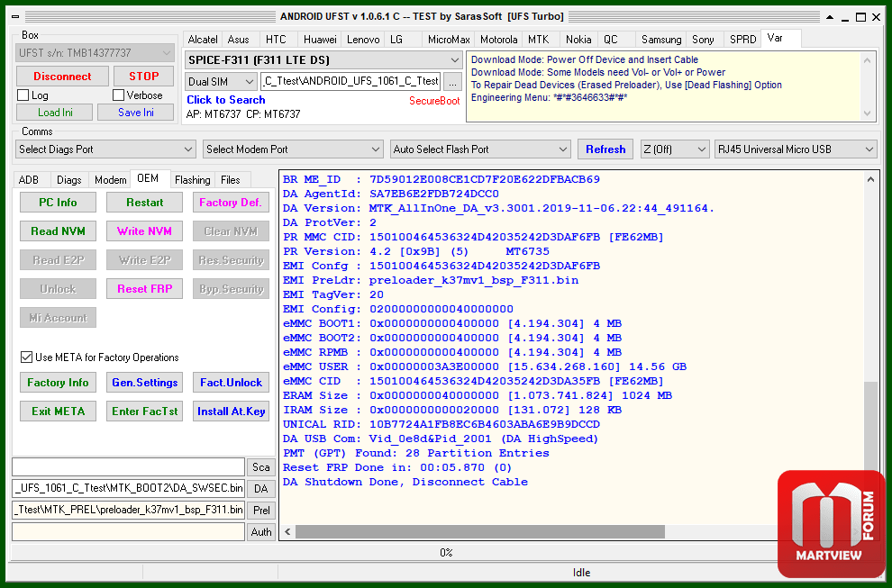Click the red STOP button

143,77
